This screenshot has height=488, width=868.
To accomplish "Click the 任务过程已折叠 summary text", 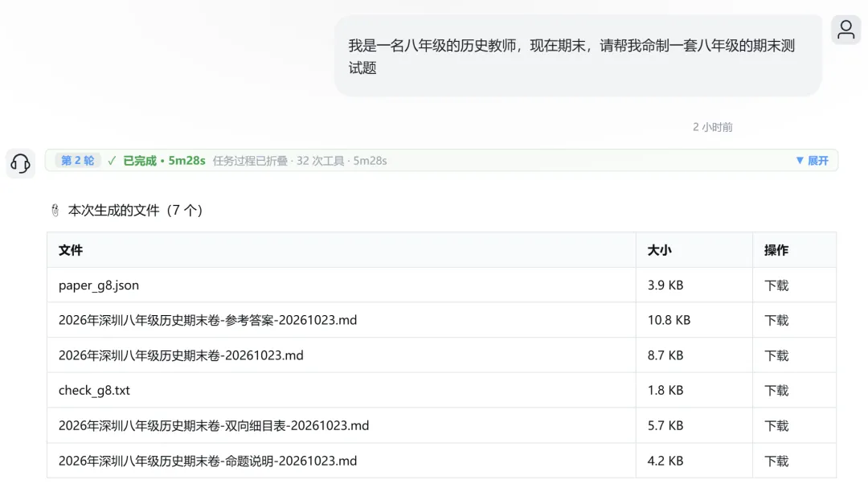I will click(x=300, y=161).
